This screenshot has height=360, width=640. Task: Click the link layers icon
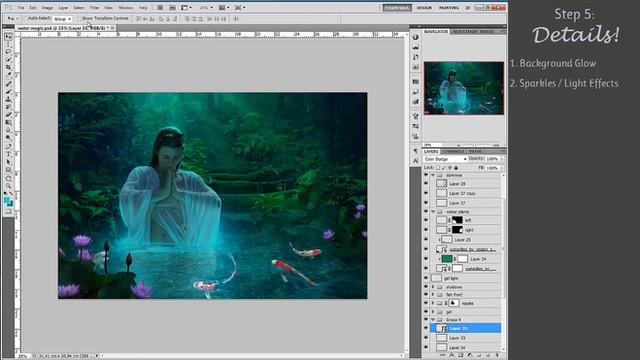click(442, 356)
